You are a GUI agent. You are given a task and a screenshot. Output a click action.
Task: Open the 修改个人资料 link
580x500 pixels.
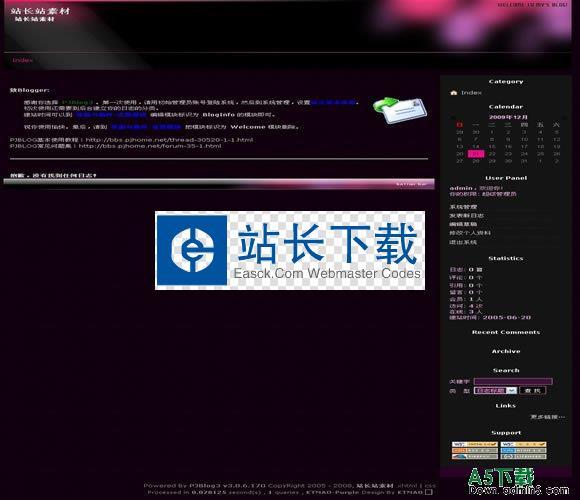470,233
